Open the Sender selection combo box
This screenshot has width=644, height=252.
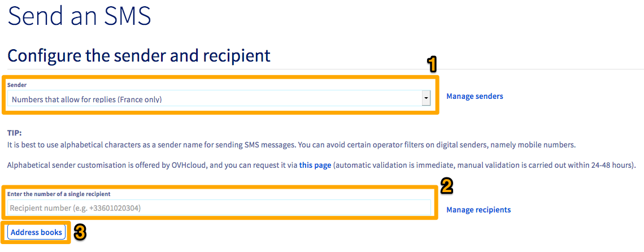[215, 99]
